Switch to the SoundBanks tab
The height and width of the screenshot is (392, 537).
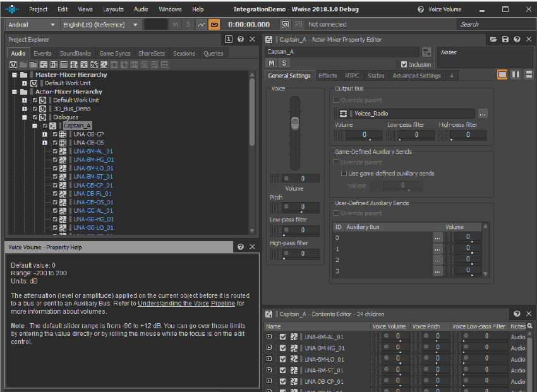(x=75, y=54)
